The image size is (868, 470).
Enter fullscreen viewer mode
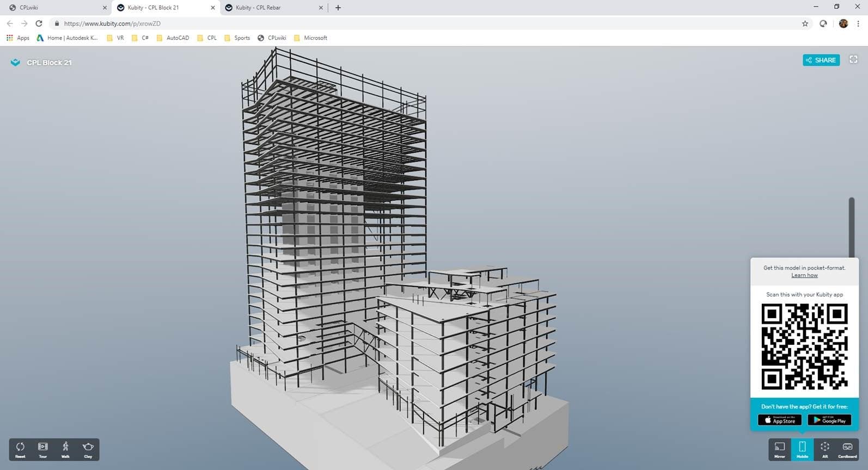853,60
